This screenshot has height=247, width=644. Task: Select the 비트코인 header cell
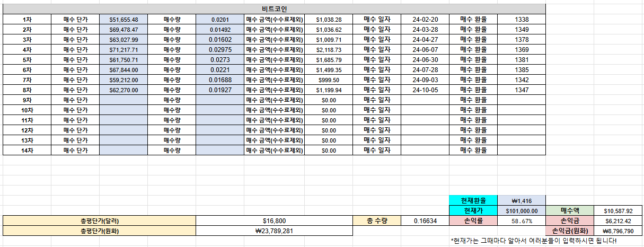pyautogui.click(x=275, y=9)
